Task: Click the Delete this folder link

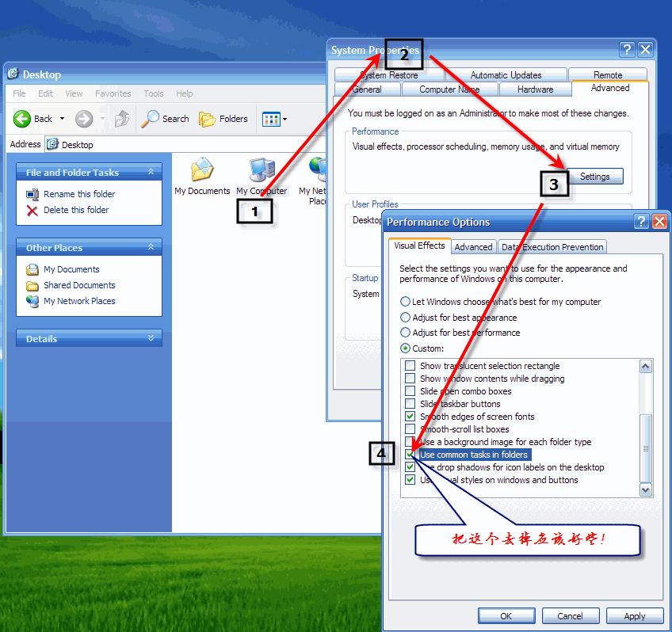Action: pyautogui.click(x=76, y=210)
